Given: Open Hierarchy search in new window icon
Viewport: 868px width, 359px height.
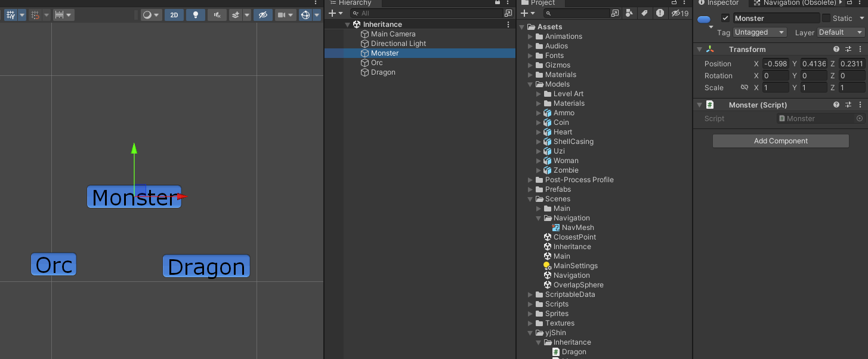Looking at the screenshot, I should tap(508, 13).
